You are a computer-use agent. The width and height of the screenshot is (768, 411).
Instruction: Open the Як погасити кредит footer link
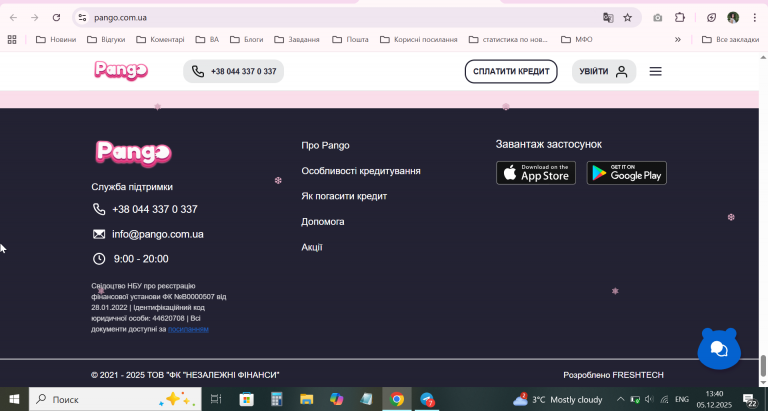(x=344, y=196)
